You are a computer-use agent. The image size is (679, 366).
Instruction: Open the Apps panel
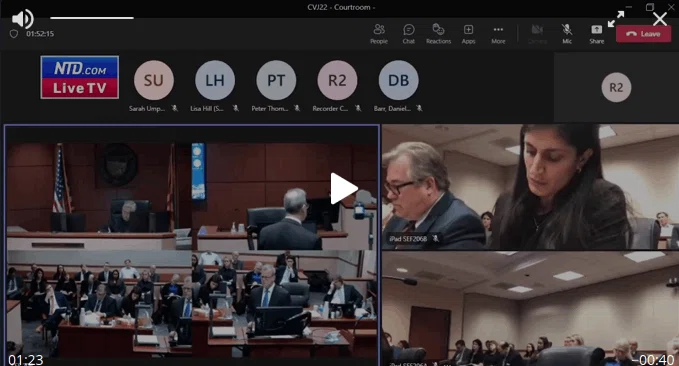[468, 34]
